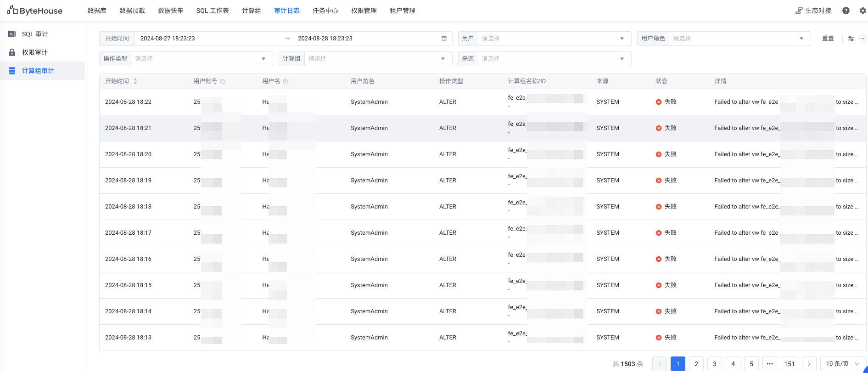Click 失败 status in the 18:14 row
This screenshot has height=373, width=868.
point(671,311)
